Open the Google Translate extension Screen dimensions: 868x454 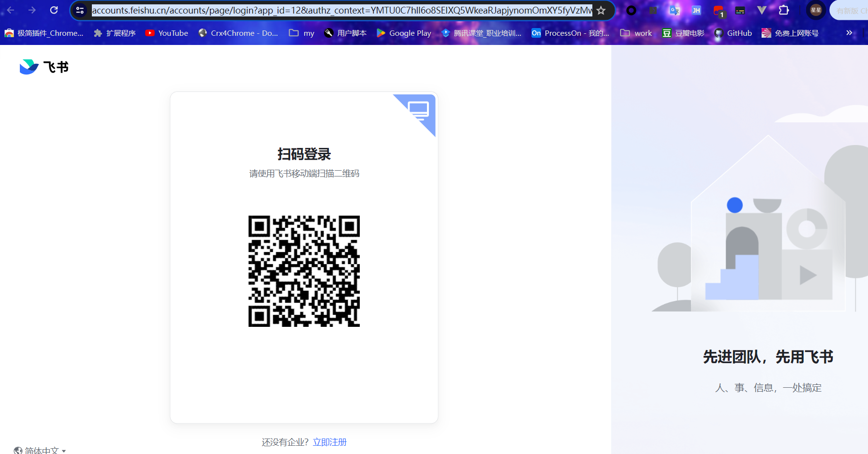pos(675,10)
